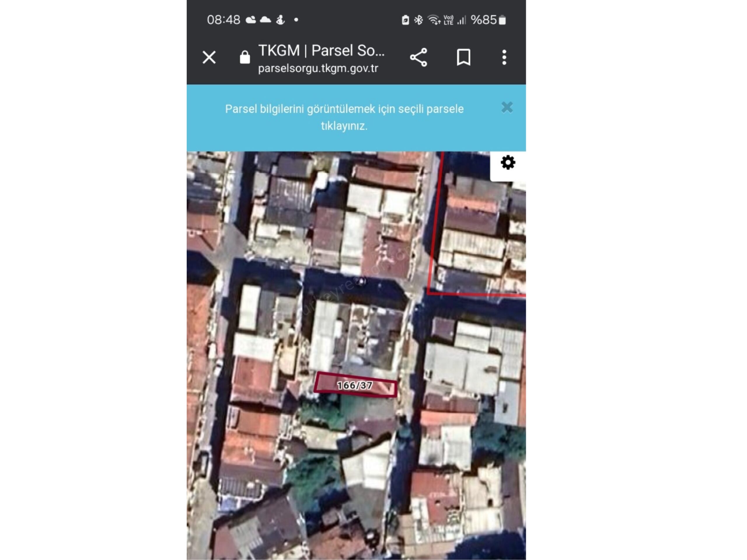Tap the parselsorgu.tkgm.gov.tr URL text

pos(318,69)
